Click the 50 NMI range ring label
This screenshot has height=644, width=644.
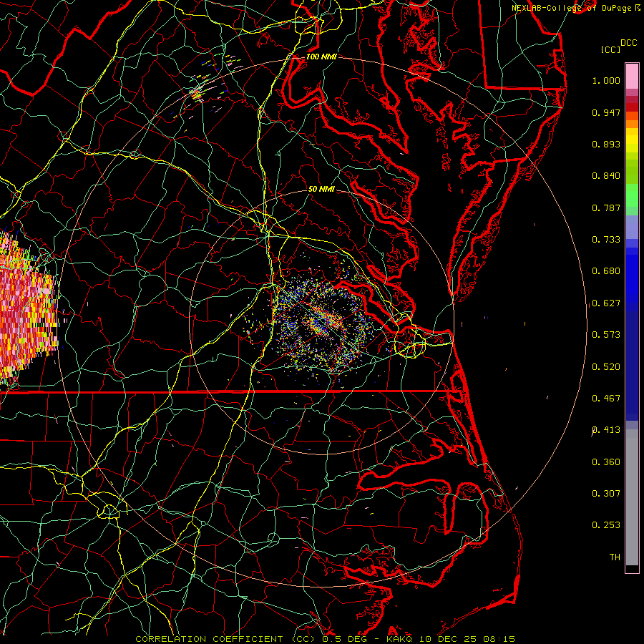321,189
